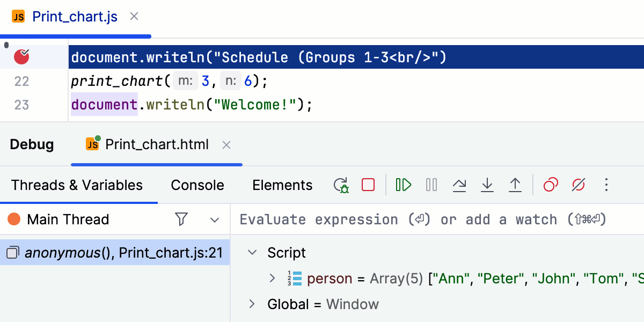This screenshot has height=322, width=644.
Task: Expand the Global = Window node
Action: coord(251,304)
